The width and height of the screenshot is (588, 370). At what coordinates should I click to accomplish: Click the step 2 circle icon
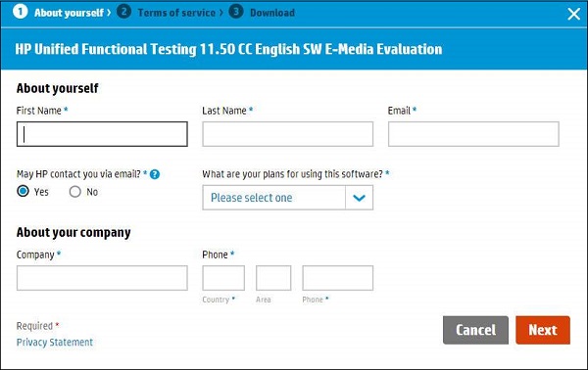[x=123, y=12]
